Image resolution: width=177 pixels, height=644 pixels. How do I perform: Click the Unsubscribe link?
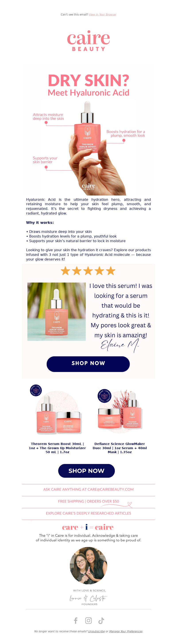(96, 631)
